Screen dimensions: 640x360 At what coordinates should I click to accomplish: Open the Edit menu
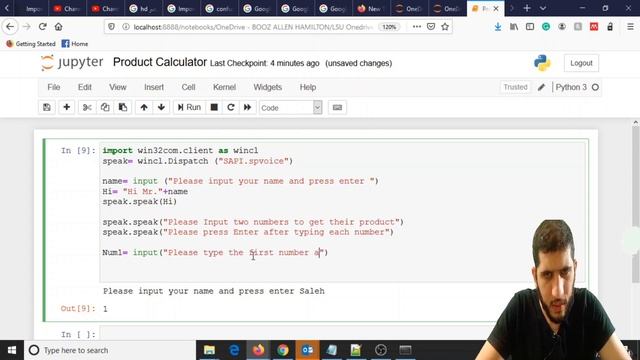pyautogui.click(x=84, y=87)
